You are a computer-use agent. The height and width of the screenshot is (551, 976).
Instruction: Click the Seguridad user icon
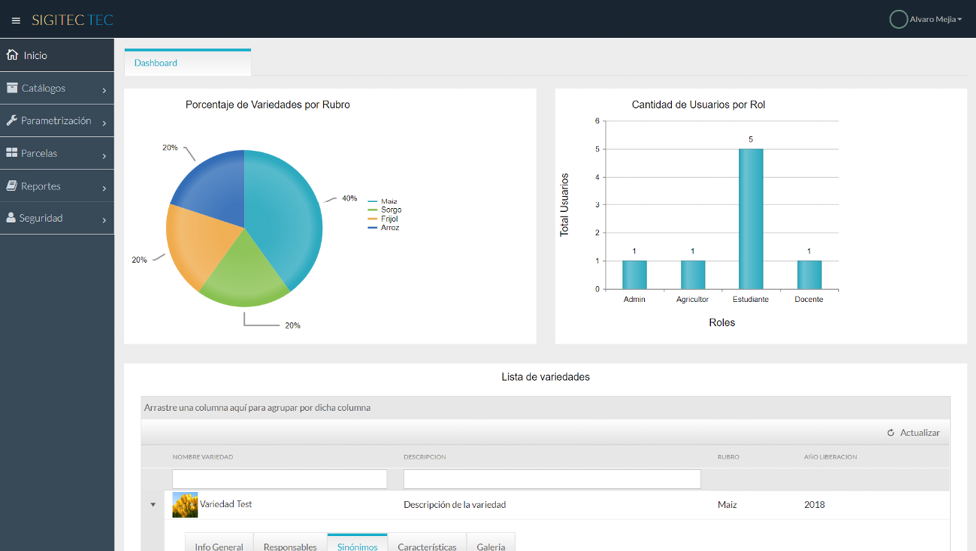[11, 218]
